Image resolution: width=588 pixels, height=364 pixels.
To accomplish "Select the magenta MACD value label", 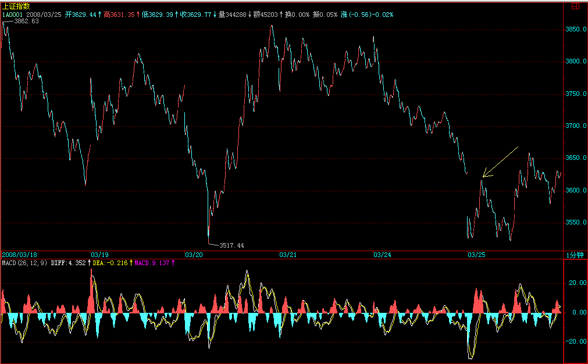I will point(151,263).
